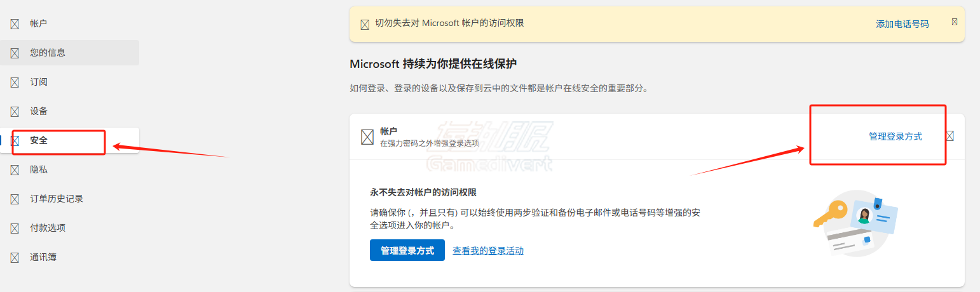Click the icon next to 您的信息
This screenshot has height=292, width=980.
click(14, 53)
